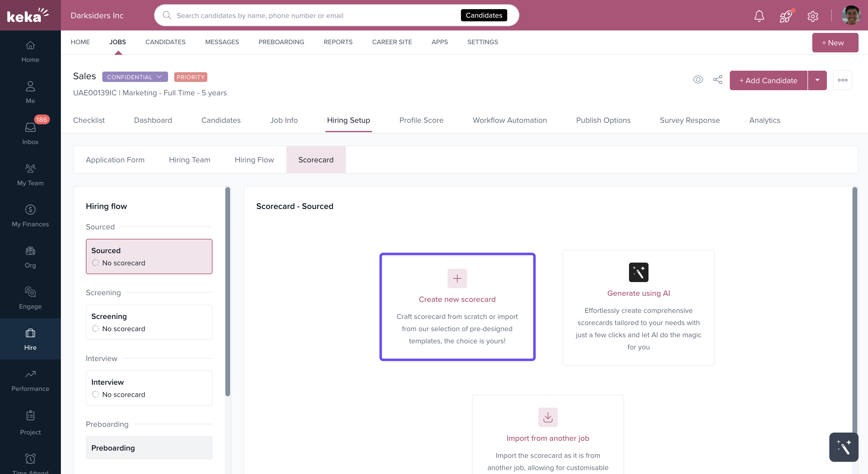Select Interview stage No scorecard radio
Image resolution: width=868 pixels, height=474 pixels.
click(x=96, y=394)
